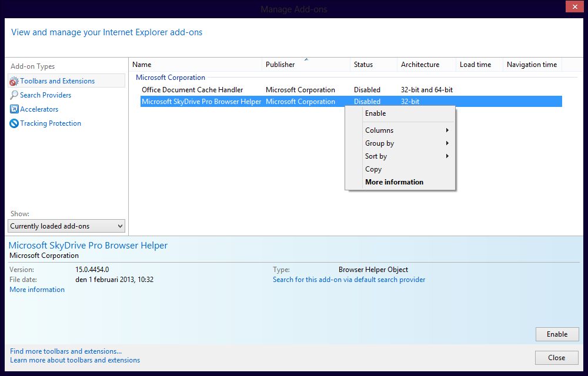This screenshot has width=588, height=376.
Task: Click the Tracking Protection blocked-circle icon
Action: (14, 123)
